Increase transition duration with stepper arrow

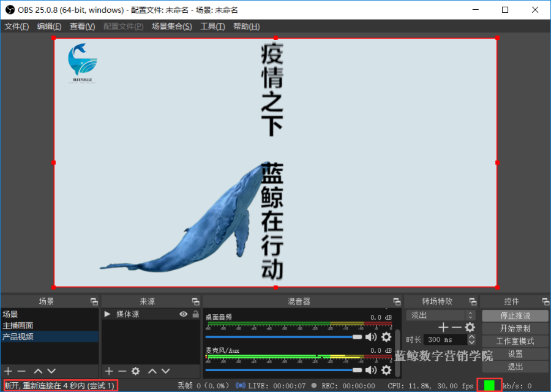click(471, 336)
